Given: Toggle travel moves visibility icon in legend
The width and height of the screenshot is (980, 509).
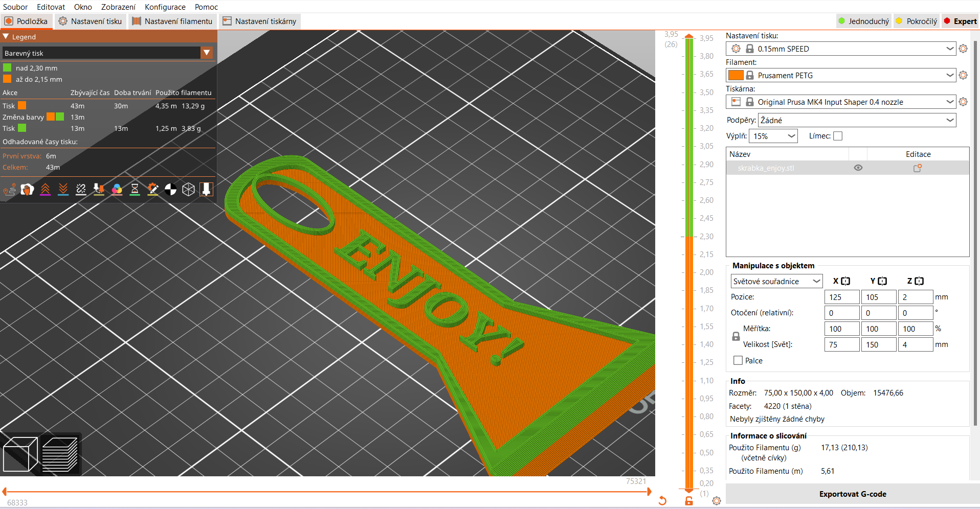Looking at the screenshot, I should [9, 190].
